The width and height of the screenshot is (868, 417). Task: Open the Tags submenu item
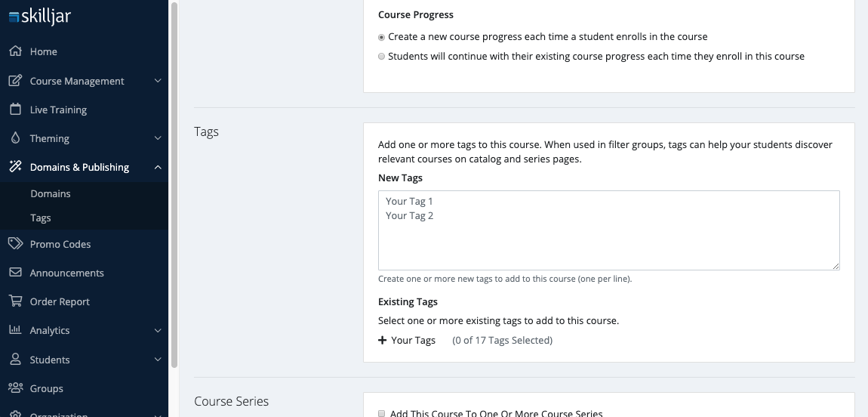(x=41, y=218)
